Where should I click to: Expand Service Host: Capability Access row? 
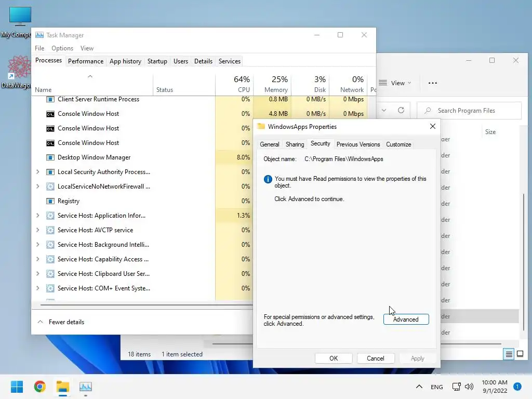37,259
